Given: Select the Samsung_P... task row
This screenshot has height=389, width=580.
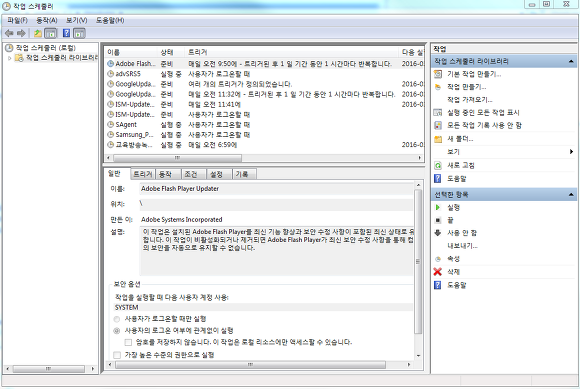Looking at the screenshot, I should pyautogui.click(x=264, y=135).
